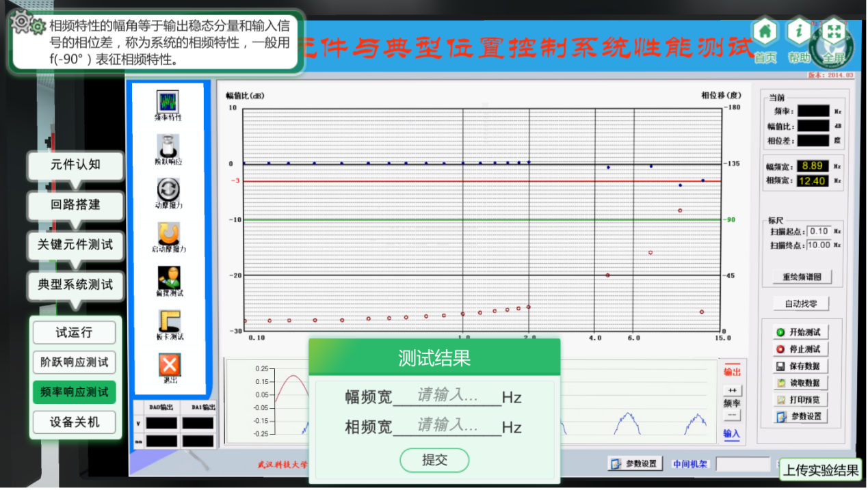
Task: Decrease frequency with the -- button
Action: tap(731, 415)
